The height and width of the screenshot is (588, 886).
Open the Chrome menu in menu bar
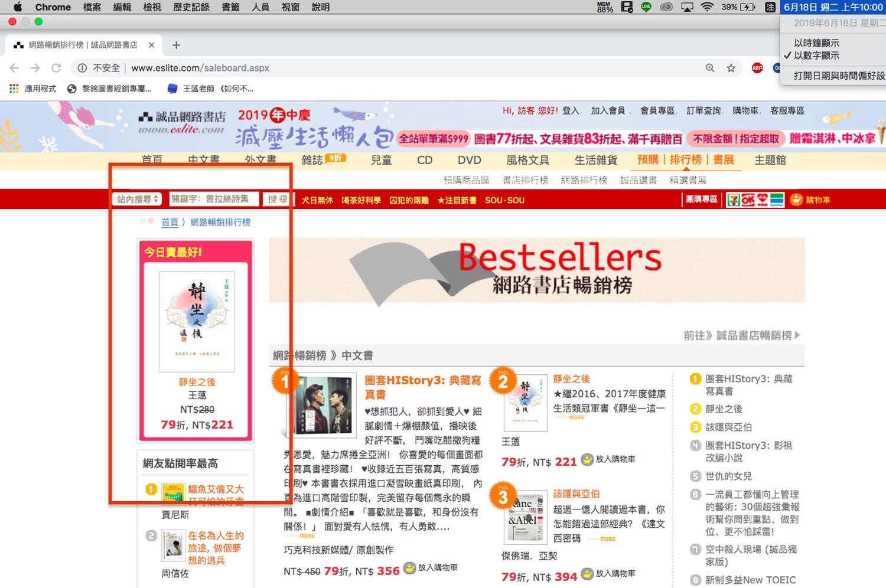click(x=53, y=7)
